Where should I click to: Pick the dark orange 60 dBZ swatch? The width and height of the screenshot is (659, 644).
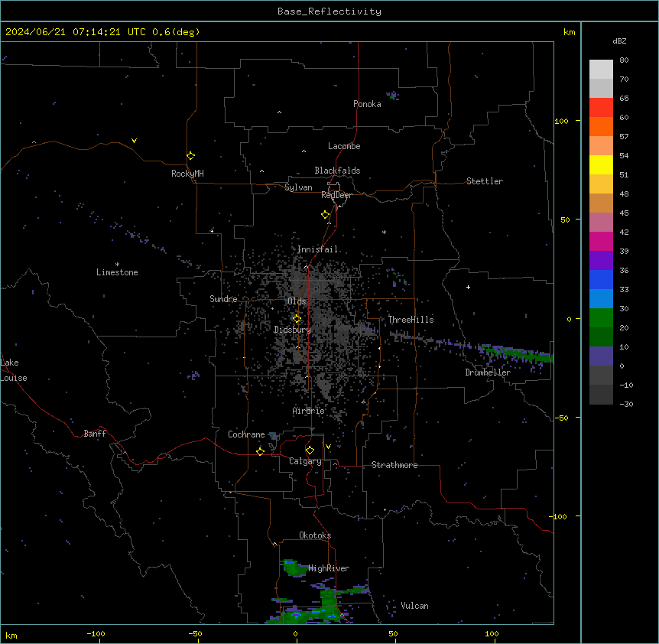[x=601, y=126]
